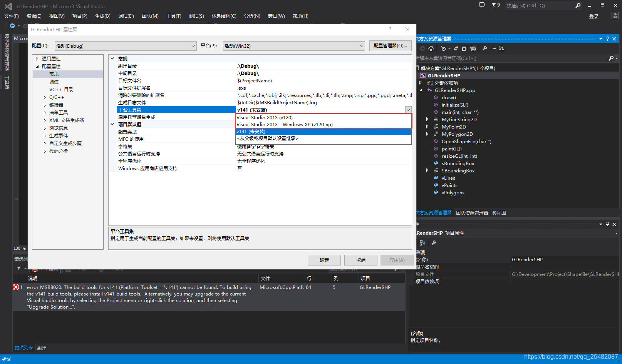The height and width of the screenshot is (364, 622).
Task: Pin the Solution Explorer panel
Action: [x=608, y=38]
